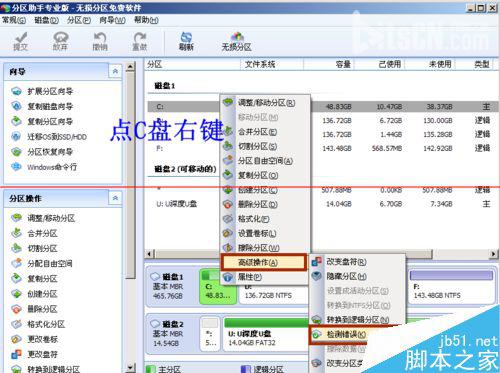500x373 pixels.
Task: Select the U: U深度U盘 row in the list
Action: [323, 204]
